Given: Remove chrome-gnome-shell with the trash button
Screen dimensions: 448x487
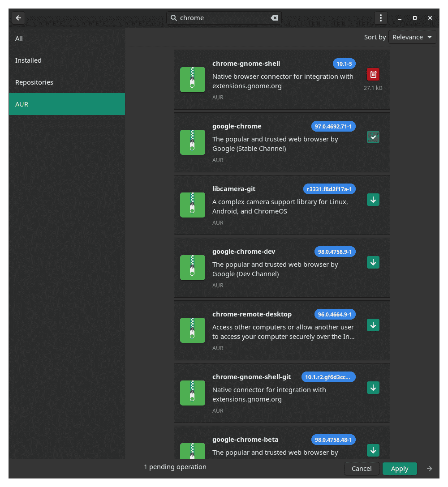Looking at the screenshot, I should click(373, 75).
